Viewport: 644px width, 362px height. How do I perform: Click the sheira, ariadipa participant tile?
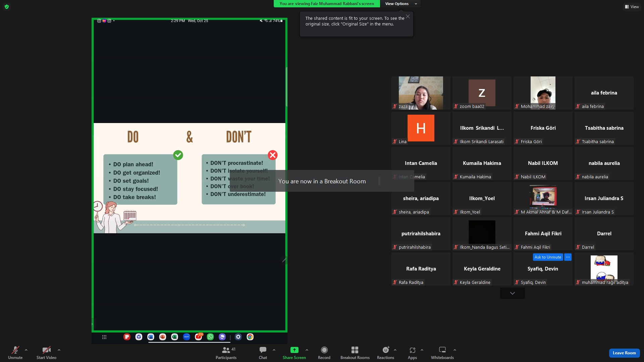coord(421,198)
